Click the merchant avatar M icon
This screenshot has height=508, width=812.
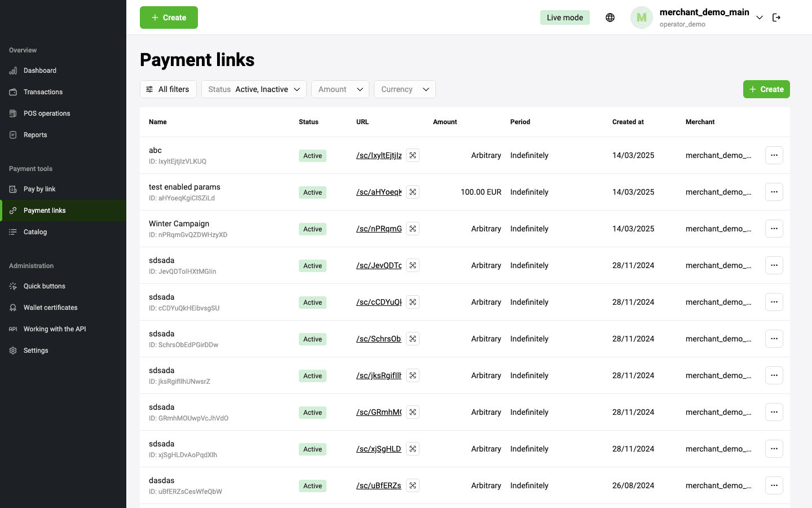[x=641, y=17]
